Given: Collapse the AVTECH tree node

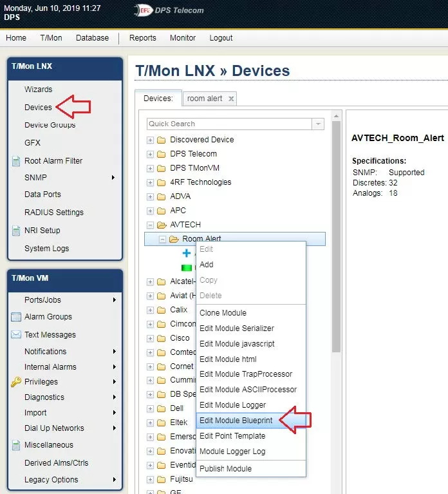Looking at the screenshot, I should [150, 225].
